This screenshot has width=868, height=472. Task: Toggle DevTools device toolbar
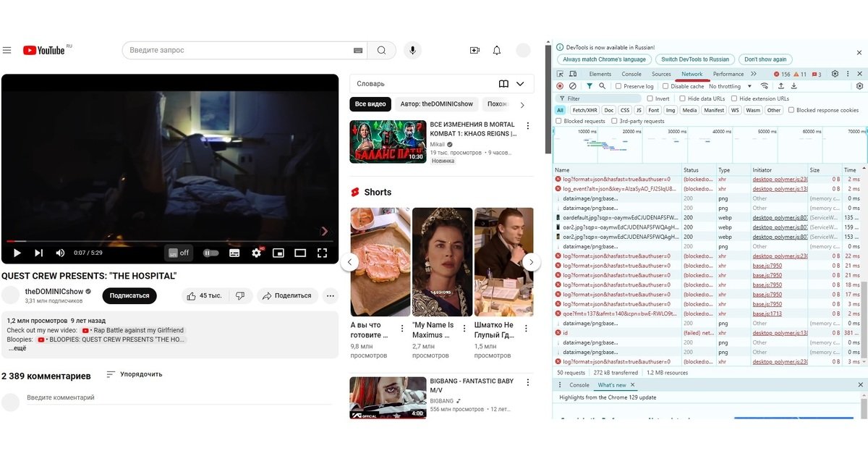click(573, 74)
